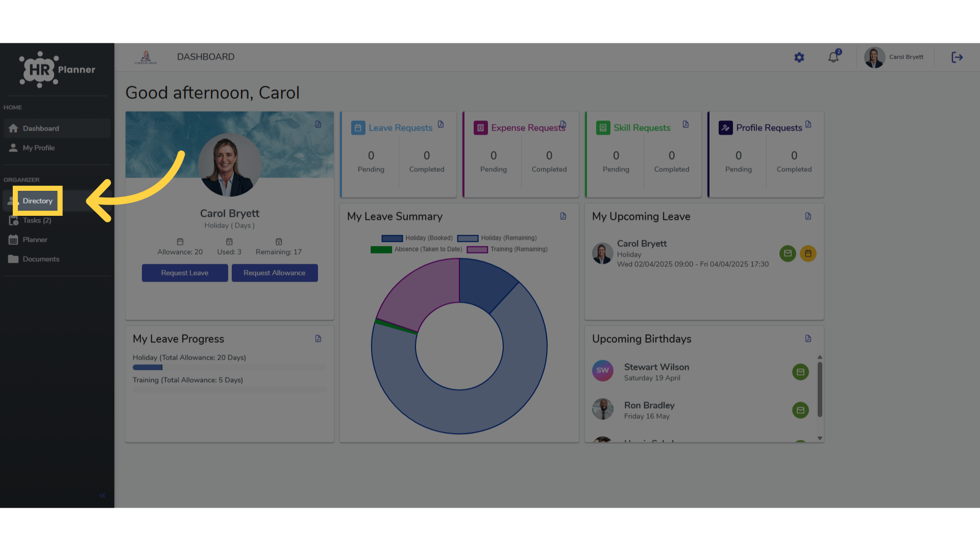This screenshot has width=980, height=551.
Task: Click green mail icon for Carol Bryett leave
Action: click(x=788, y=254)
